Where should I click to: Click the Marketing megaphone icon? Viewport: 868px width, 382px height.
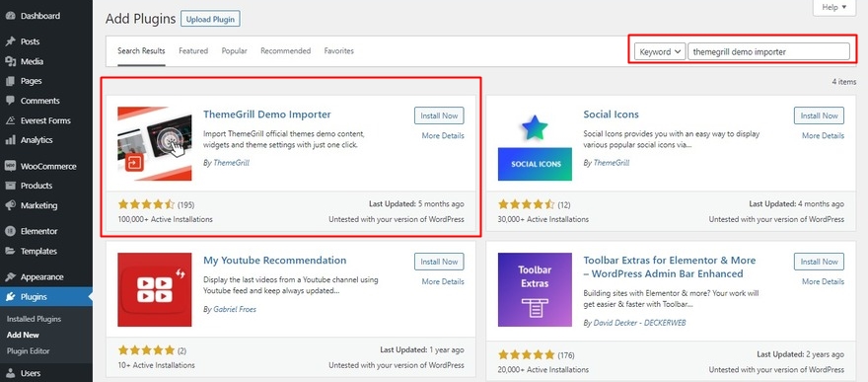point(10,205)
